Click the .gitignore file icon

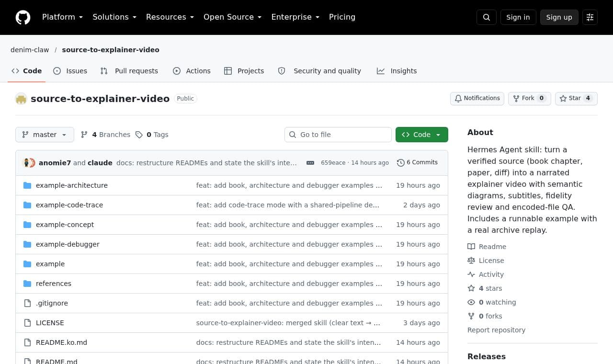27,303
